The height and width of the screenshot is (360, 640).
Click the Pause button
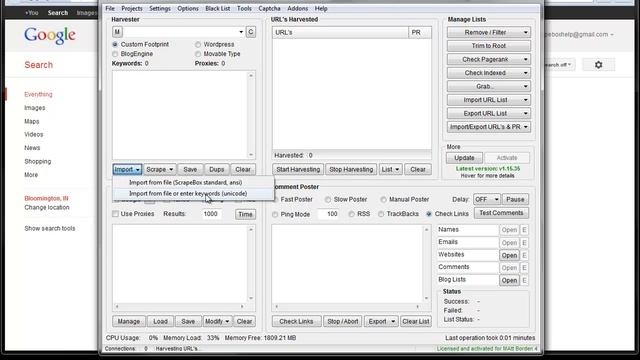pos(515,200)
